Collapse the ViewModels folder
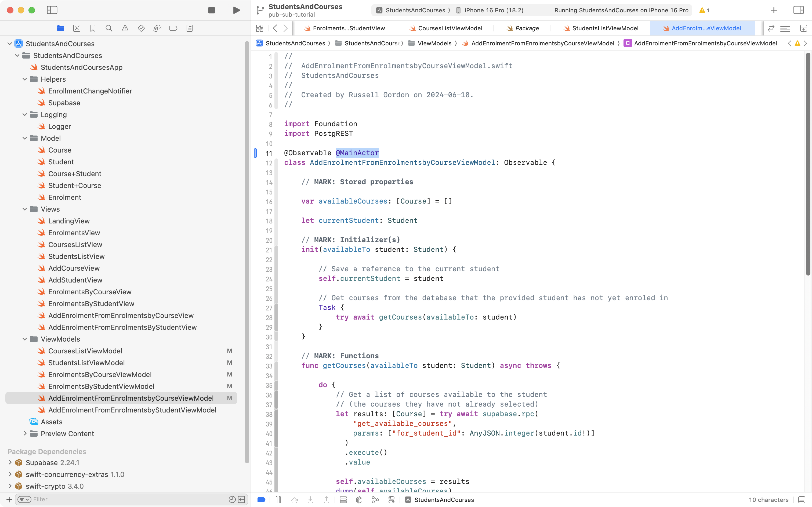 [x=24, y=339]
